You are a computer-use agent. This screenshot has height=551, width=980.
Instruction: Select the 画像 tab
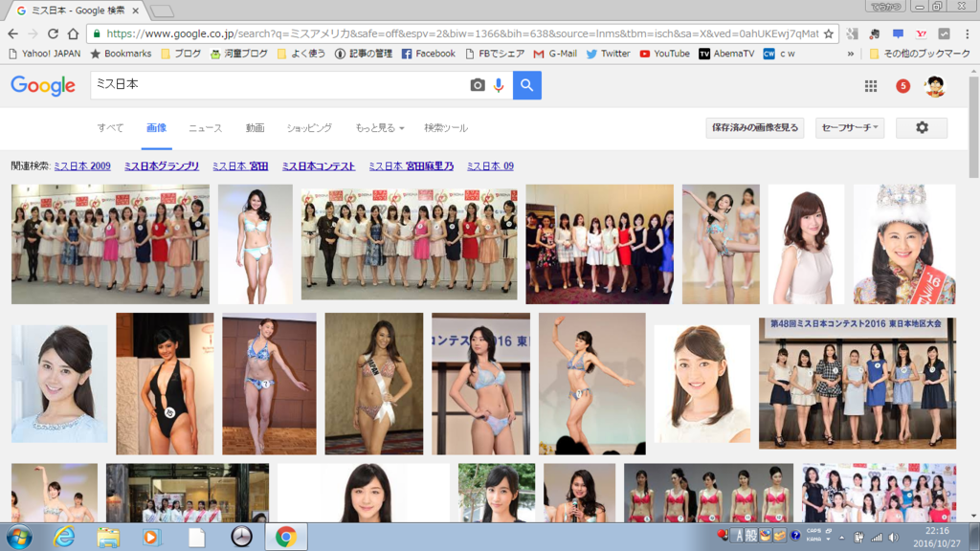(x=156, y=127)
